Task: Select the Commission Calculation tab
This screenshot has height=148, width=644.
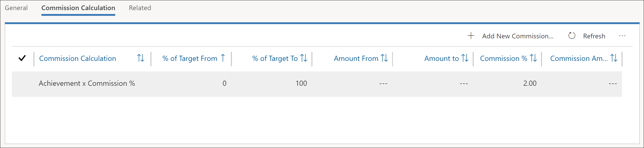Action: [x=78, y=8]
